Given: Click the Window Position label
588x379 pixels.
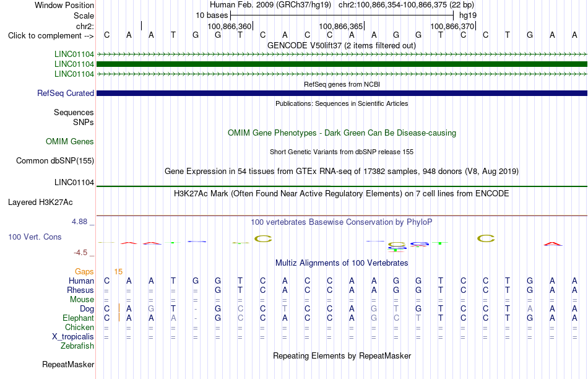Looking at the screenshot, I should (x=64, y=5).
